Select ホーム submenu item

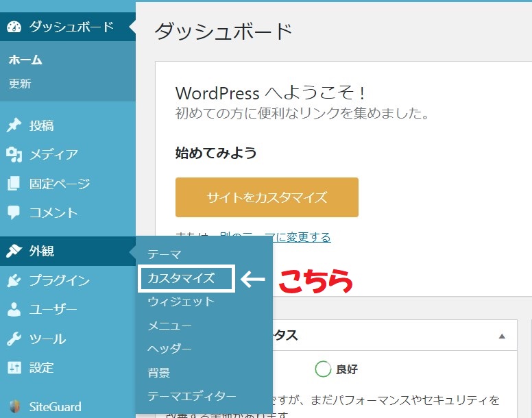(x=25, y=60)
